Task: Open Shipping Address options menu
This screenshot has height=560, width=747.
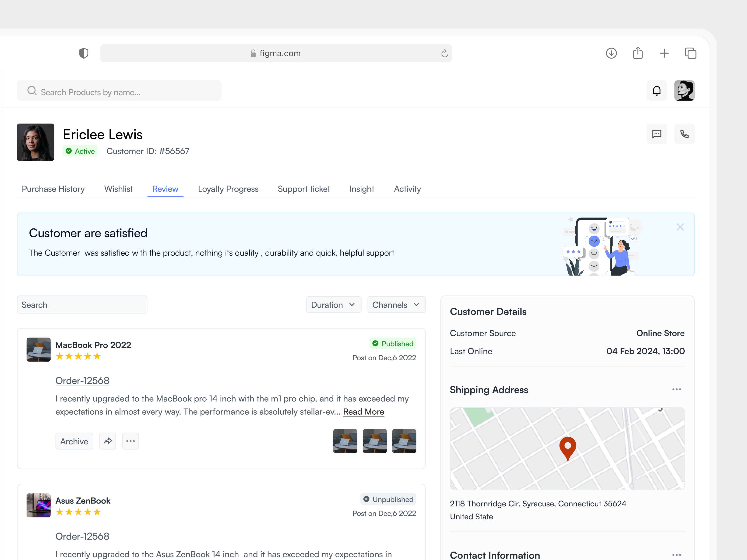Action: (x=677, y=389)
